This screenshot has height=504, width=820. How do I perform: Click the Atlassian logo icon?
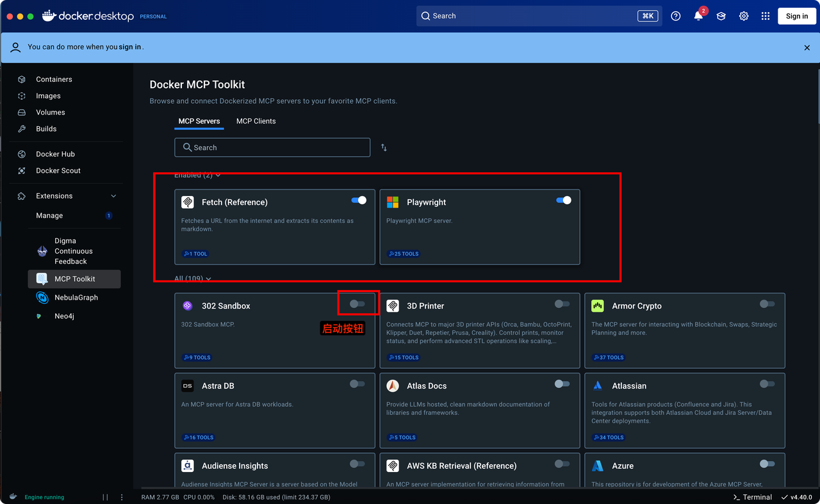coord(598,386)
